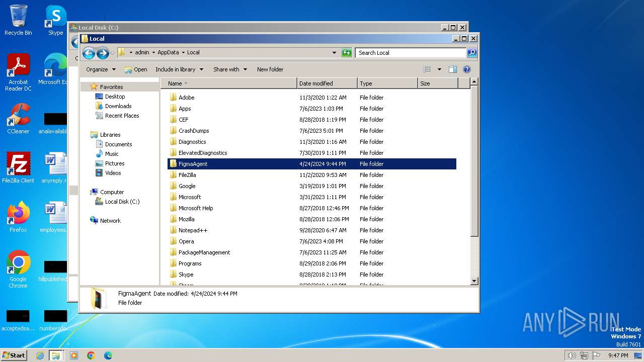The width and height of the screenshot is (644, 362).
Task: Select the FileZilla folder row
Action: (x=312, y=175)
